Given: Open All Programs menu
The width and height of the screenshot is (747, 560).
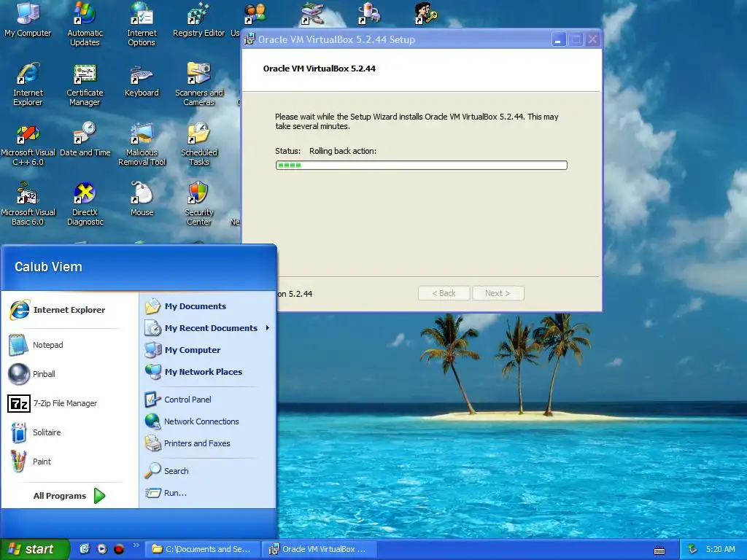Looking at the screenshot, I should coord(69,496).
